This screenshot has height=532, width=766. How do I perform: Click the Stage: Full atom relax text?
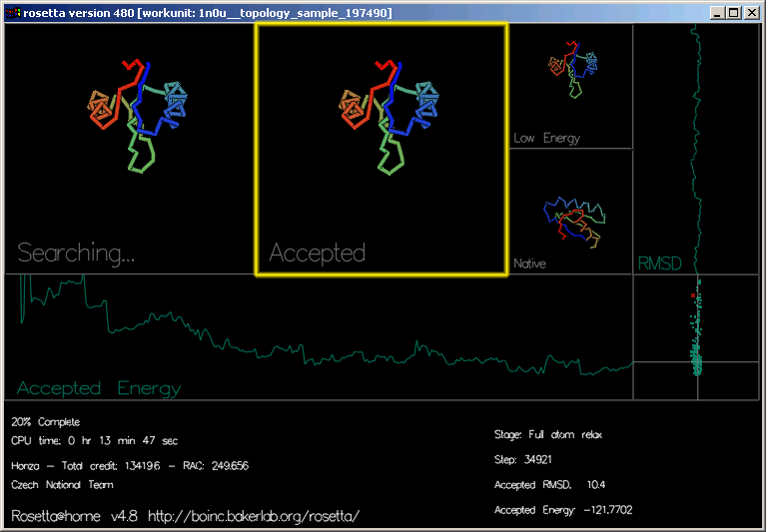[x=548, y=435]
